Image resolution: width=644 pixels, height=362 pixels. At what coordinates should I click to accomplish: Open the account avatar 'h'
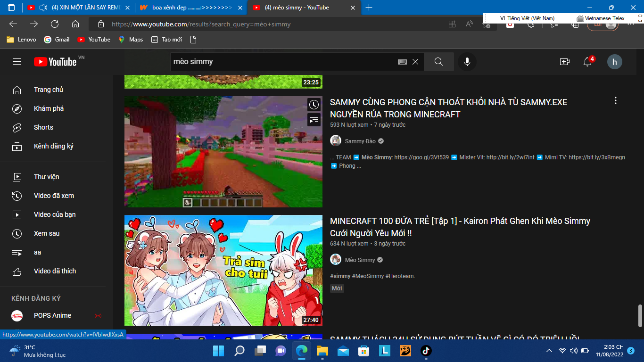coord(615,62)
